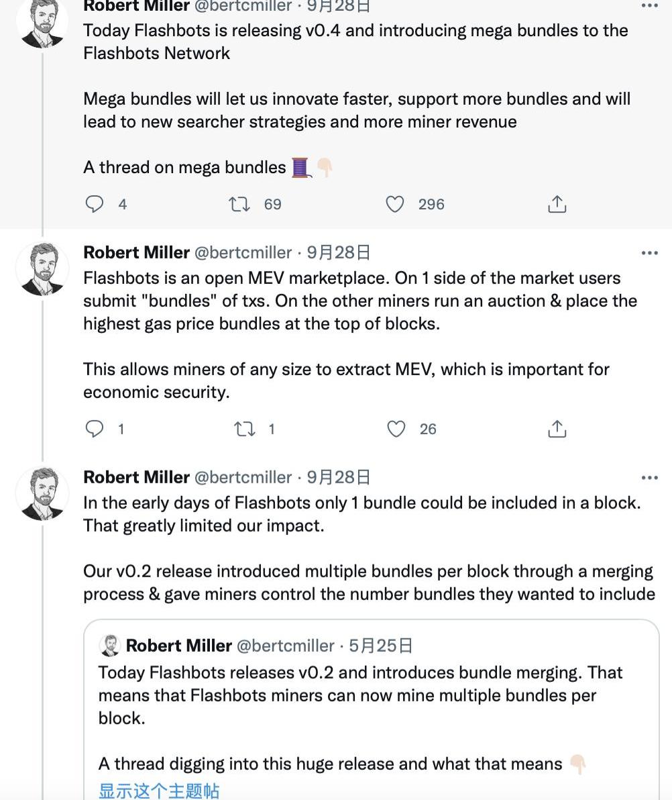Reply to the mega bundles announcement tweet
This screenshot has height=800, width=672.
click(95, 204)
